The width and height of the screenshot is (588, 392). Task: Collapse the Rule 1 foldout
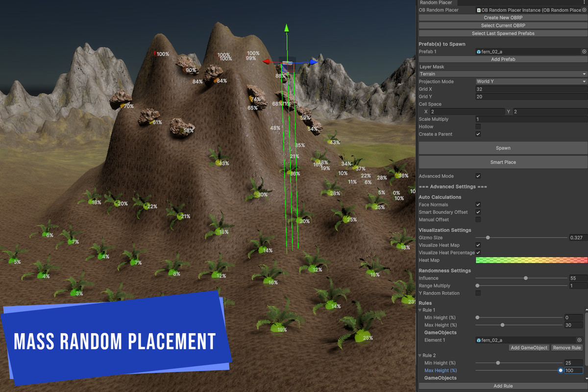[x=420, y=310]
